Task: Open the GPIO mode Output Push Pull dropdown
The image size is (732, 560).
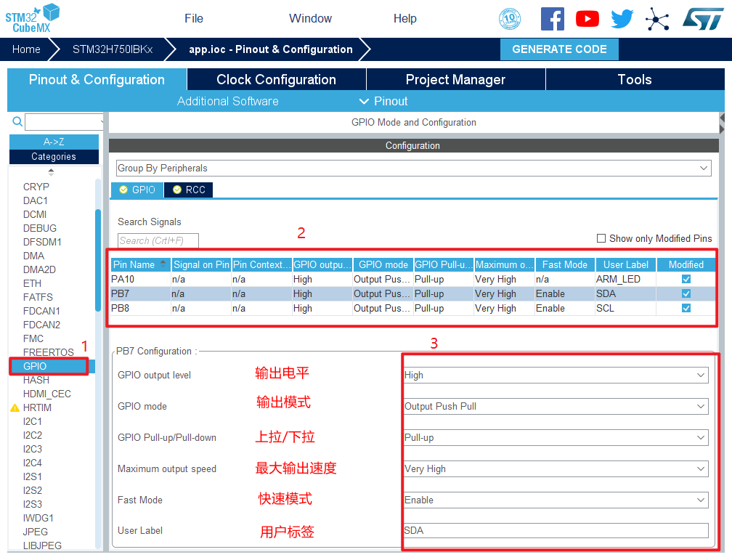Action: [x=556, y=406]
